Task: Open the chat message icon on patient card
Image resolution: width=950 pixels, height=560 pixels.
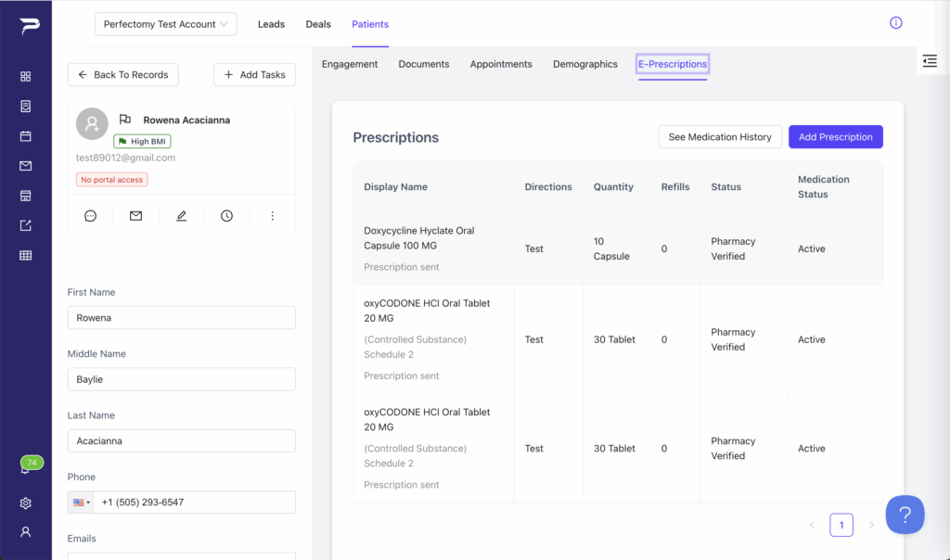Action: point(90,216)
